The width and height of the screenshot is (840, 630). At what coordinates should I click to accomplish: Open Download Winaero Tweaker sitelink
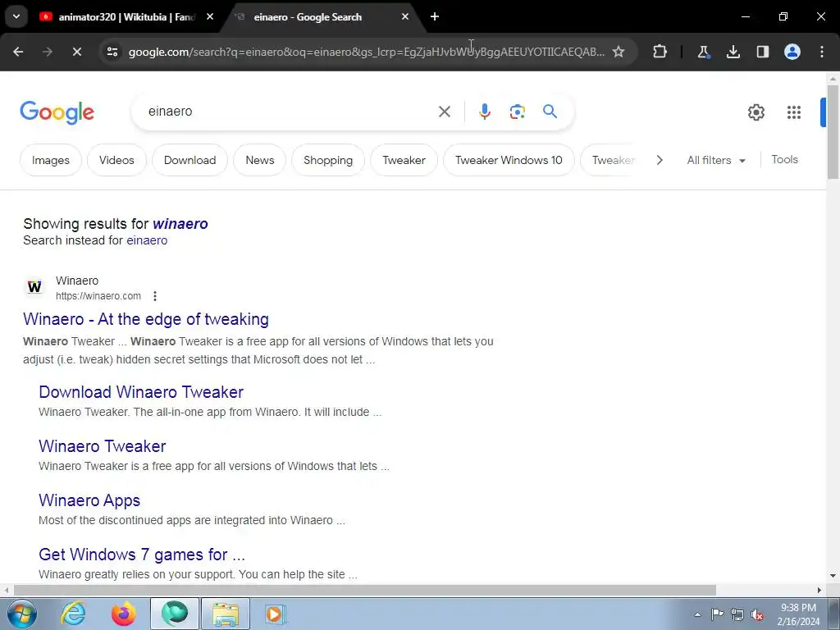141,392
